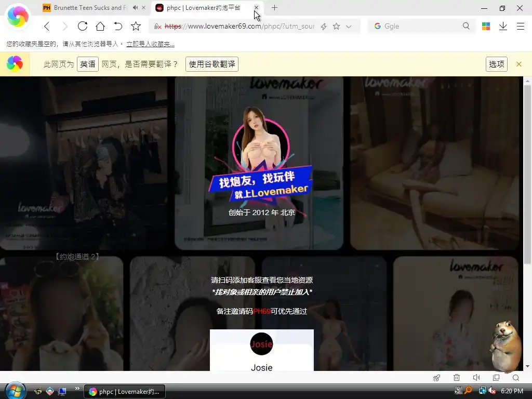This screenshot has height=399, width=532.
Task: Open the trash cleaner icon in status bar
Action: 457,378
